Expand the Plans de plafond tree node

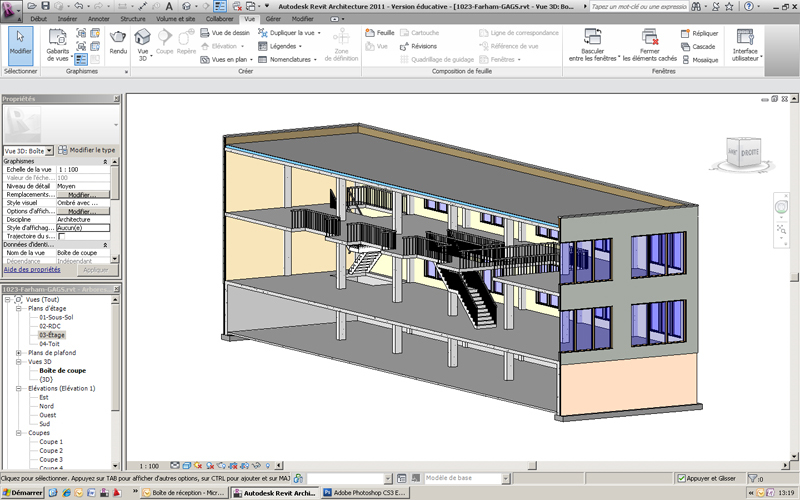pos(18,353)
